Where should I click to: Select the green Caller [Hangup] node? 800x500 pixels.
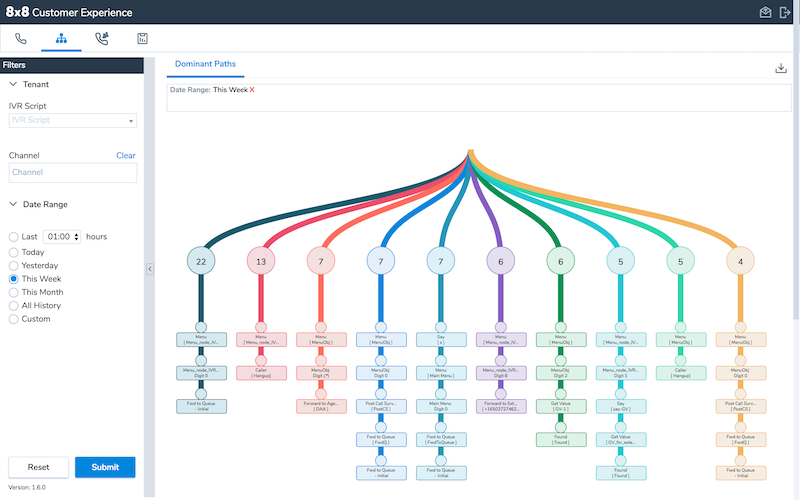click(681, 373)
